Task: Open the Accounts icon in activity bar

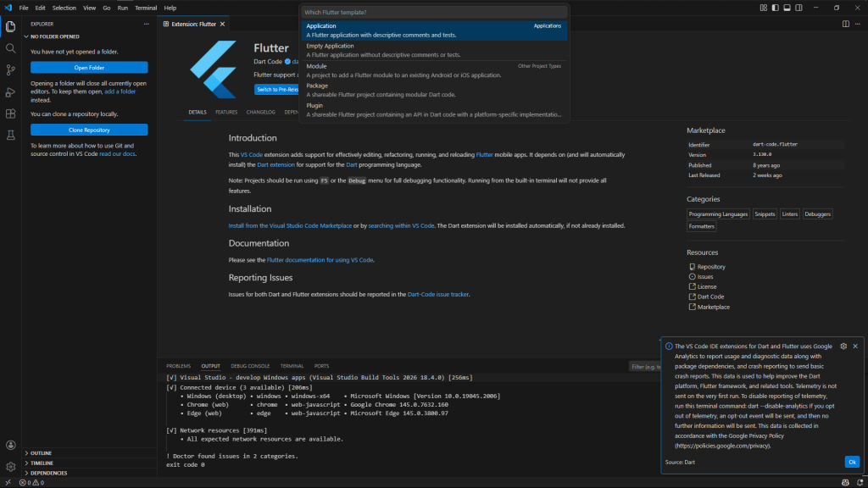Action: point(10,445)
